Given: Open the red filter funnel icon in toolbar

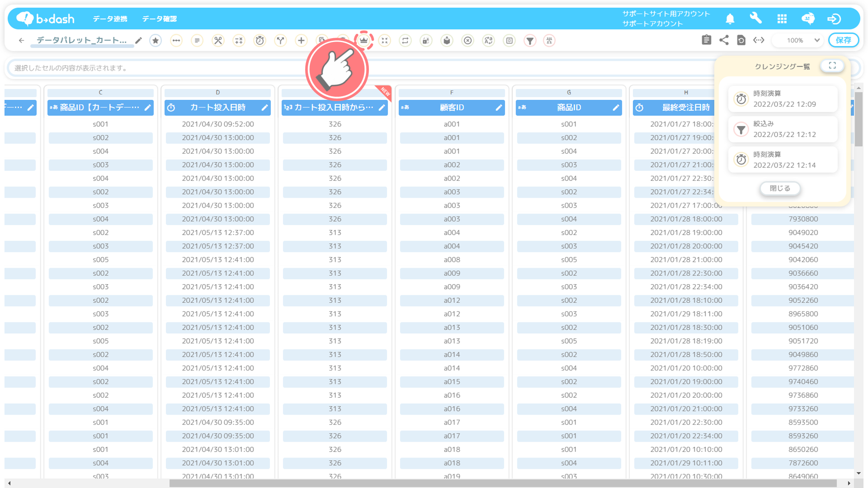Looking at the screenshot, I should 530,40.
